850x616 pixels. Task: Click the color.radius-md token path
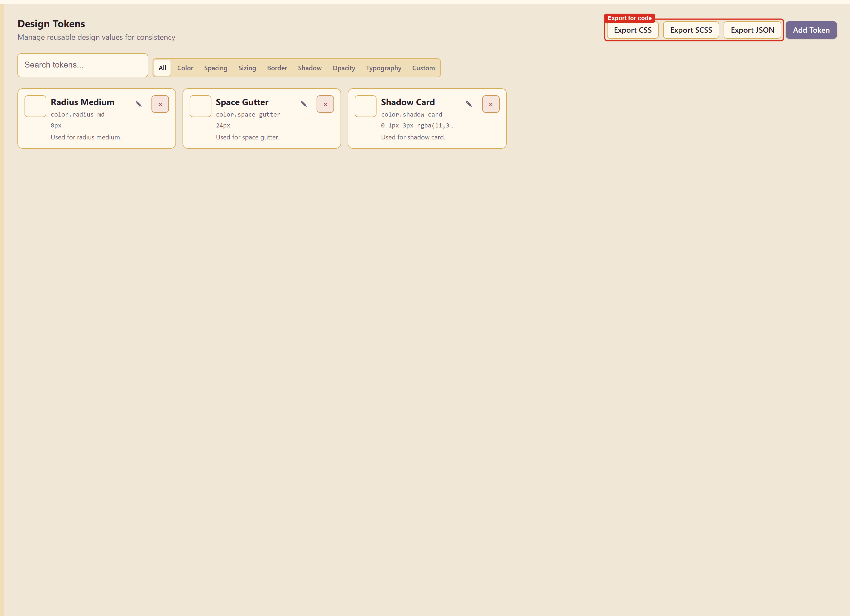coord(78,114)
